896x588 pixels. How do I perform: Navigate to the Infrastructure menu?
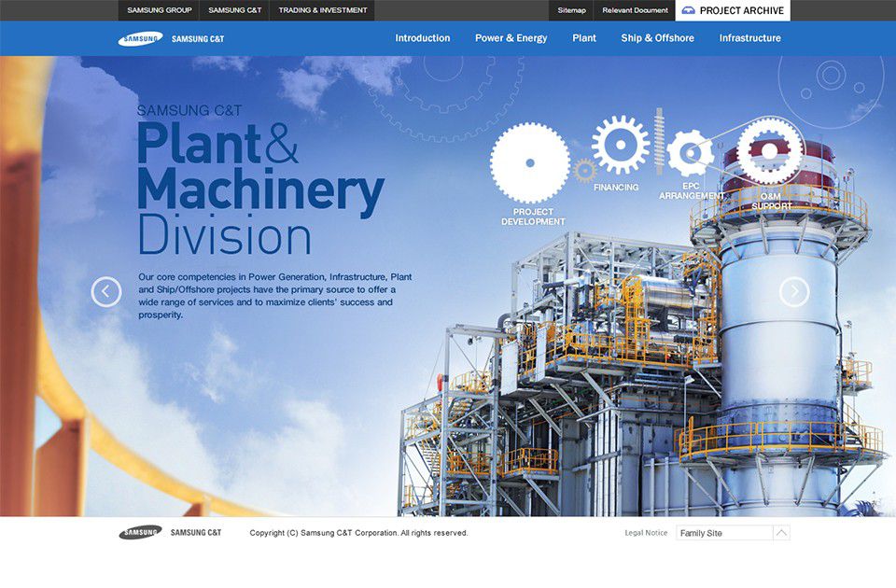pos(749,38)
